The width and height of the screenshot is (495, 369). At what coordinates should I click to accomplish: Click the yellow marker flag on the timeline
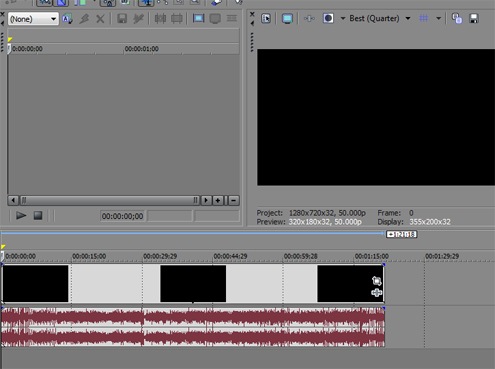3,247
